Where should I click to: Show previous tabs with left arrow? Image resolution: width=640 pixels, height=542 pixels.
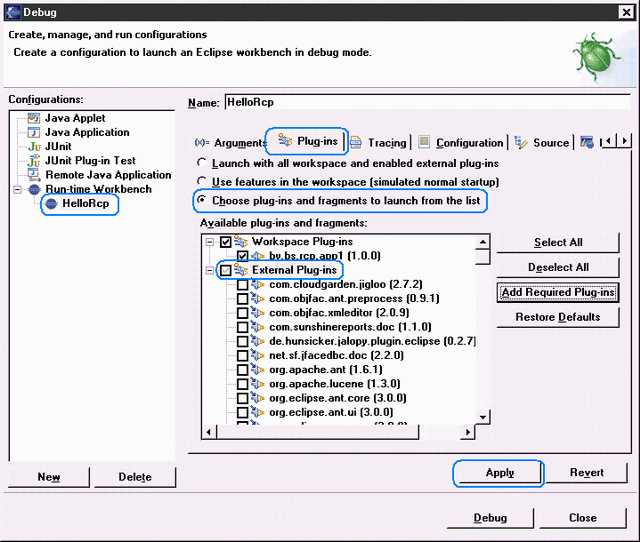pos(609,141)
